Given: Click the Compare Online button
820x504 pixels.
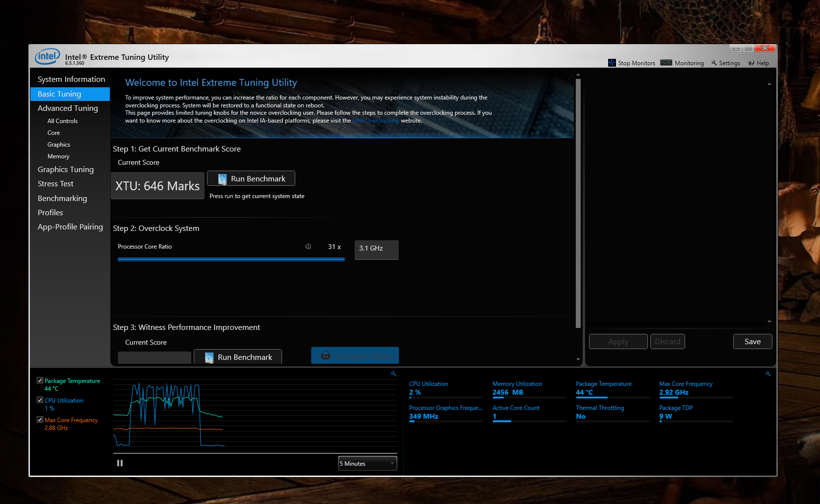Looking at the screenshot, I should [x=355, y=355].
